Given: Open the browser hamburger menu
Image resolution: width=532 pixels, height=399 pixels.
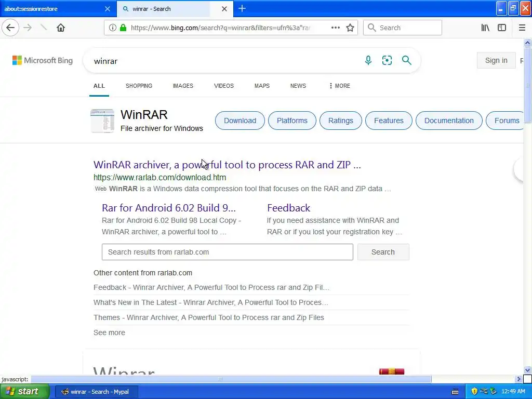Looking at the screenshot, I should click(522, 28).
